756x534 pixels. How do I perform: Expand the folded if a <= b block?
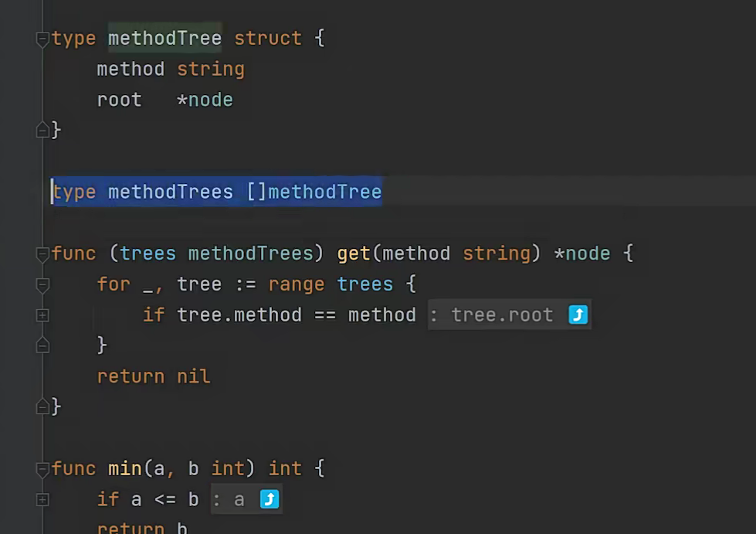tap(42, 500)
